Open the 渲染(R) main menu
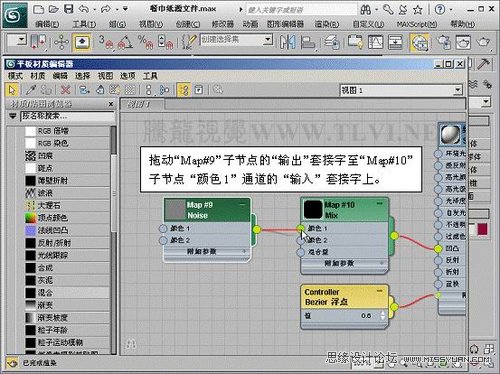The width and height of the screenshot is (500, 374). coord(327,24)
